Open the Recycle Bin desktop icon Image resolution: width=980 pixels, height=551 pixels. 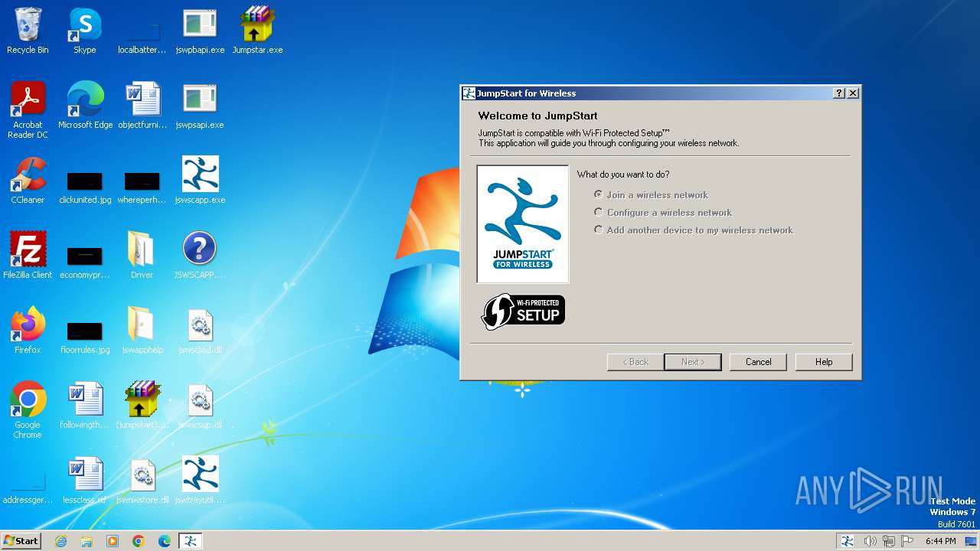28,31
